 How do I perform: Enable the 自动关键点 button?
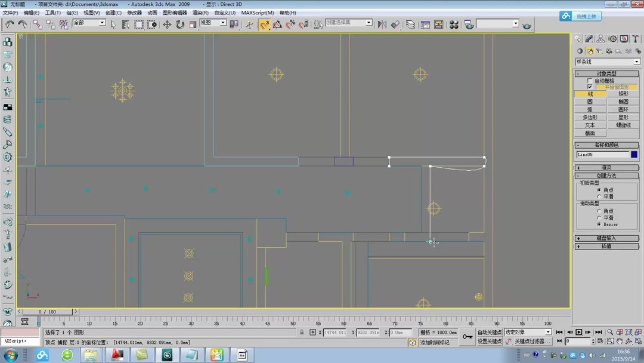(490, 333)
